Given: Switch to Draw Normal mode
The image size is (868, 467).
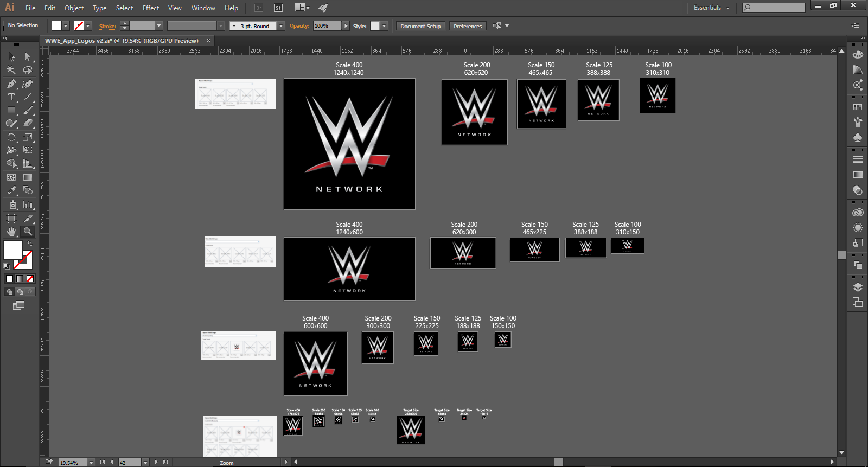Looking at the screenshot, I should pyautogui.click(x=9, y=292).
